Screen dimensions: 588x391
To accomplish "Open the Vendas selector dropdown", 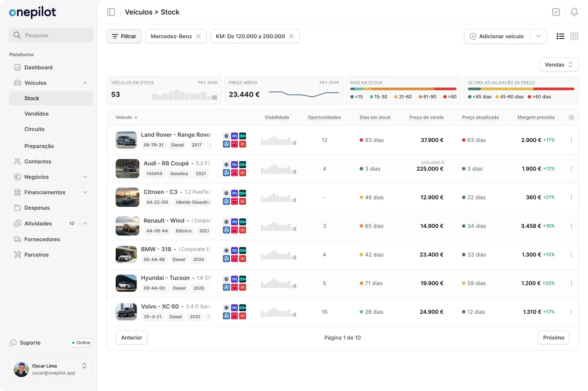I will click(x=559, y=65).
